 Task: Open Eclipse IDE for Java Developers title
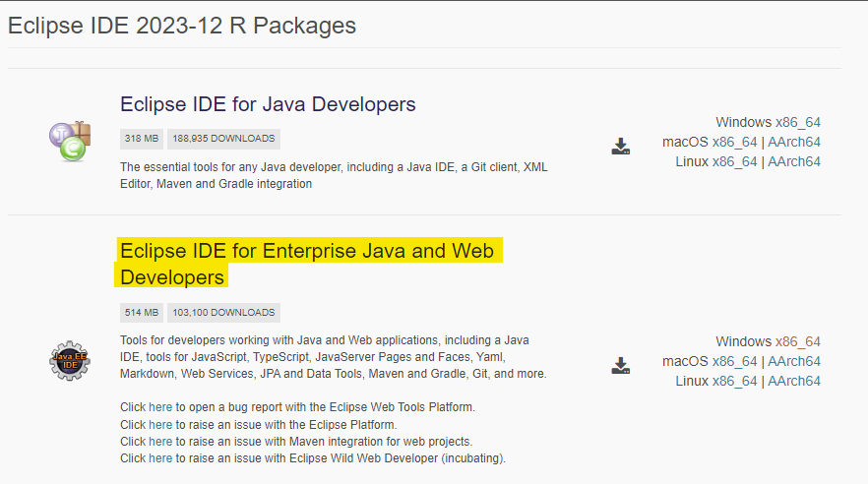[x=268, y=104]
